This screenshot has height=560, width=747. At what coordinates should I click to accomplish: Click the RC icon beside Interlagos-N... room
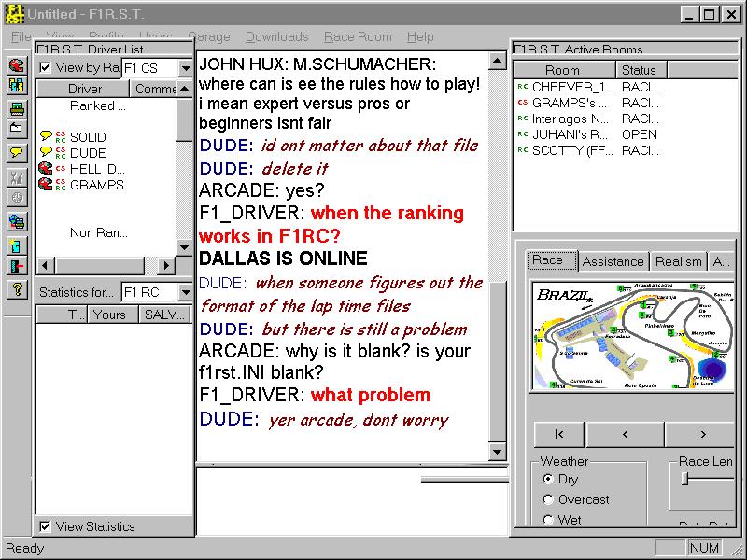522,119
